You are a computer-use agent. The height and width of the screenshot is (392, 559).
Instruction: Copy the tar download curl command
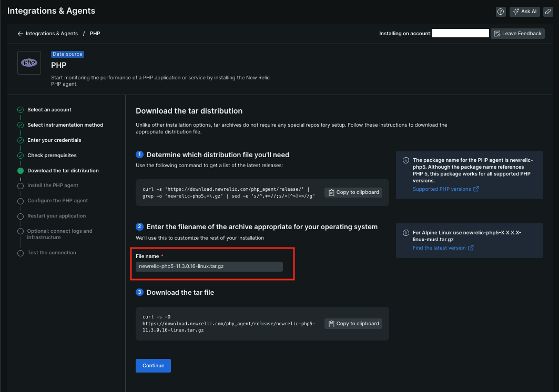353,324
